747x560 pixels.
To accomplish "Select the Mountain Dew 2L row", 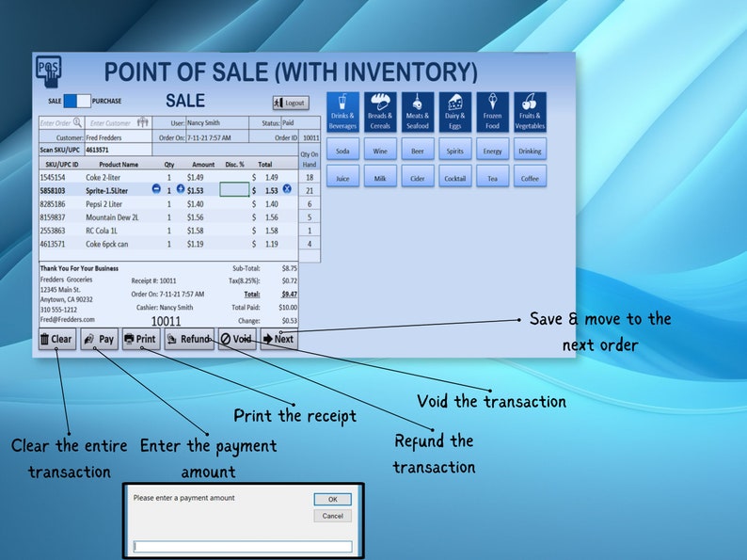I will pos(168,216).
